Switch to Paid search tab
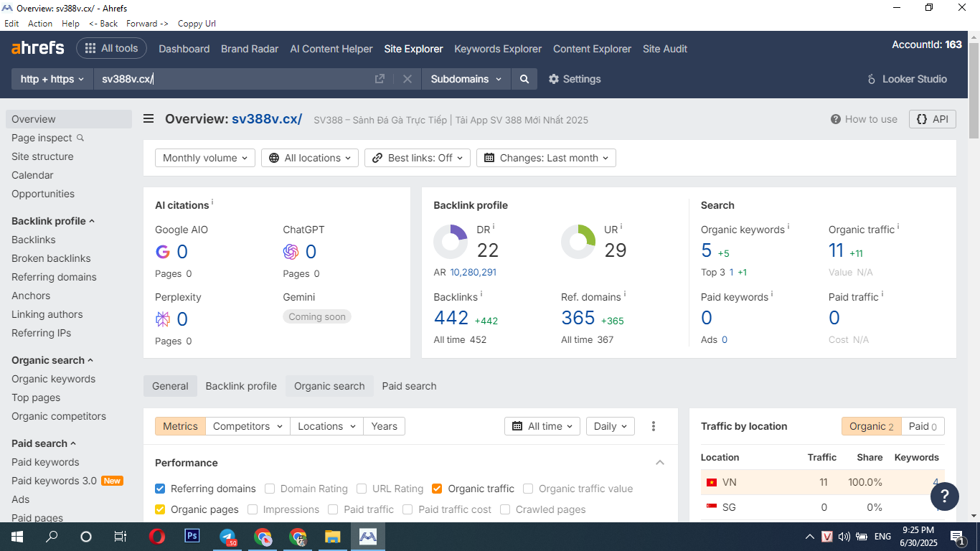This screenshot has height=551, width=980. point(409,386)
